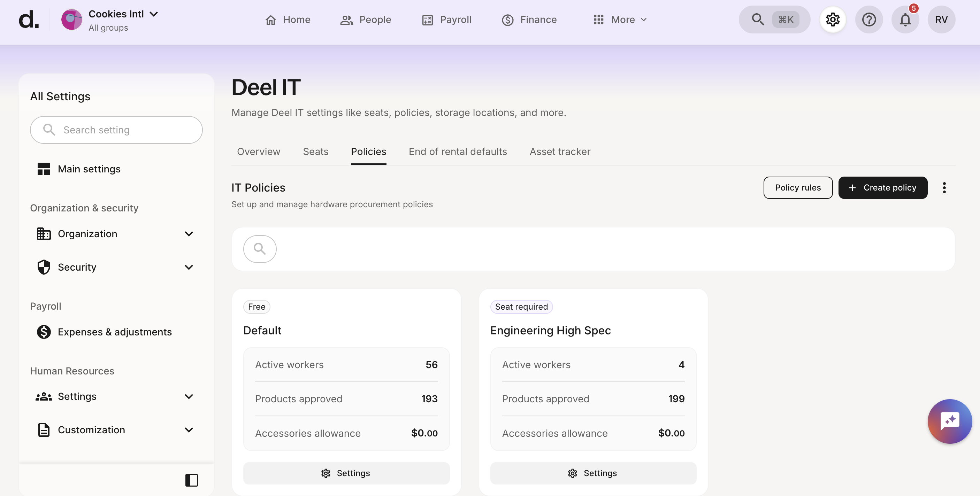Image resolution: width=980 pixels, height=496 pixels.
Task: Open the RV user avatar menu
Action: 941,20
